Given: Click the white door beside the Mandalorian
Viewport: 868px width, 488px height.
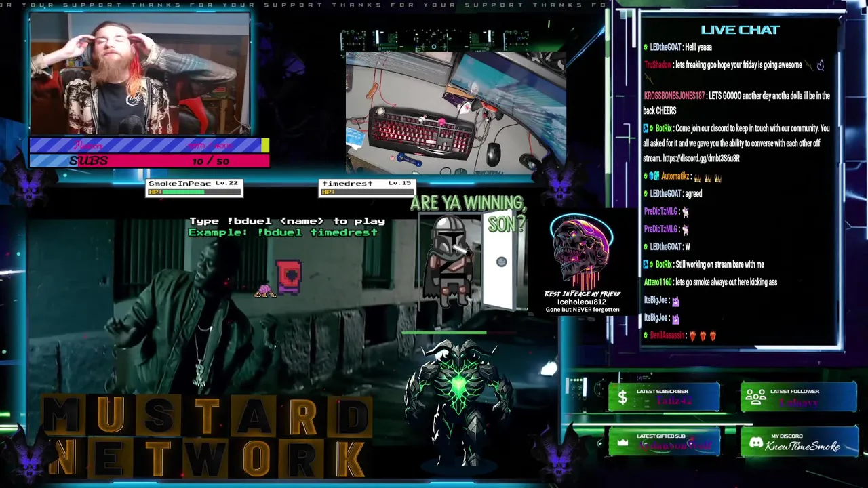Looking at the screenshot, I should click(500, 260).
